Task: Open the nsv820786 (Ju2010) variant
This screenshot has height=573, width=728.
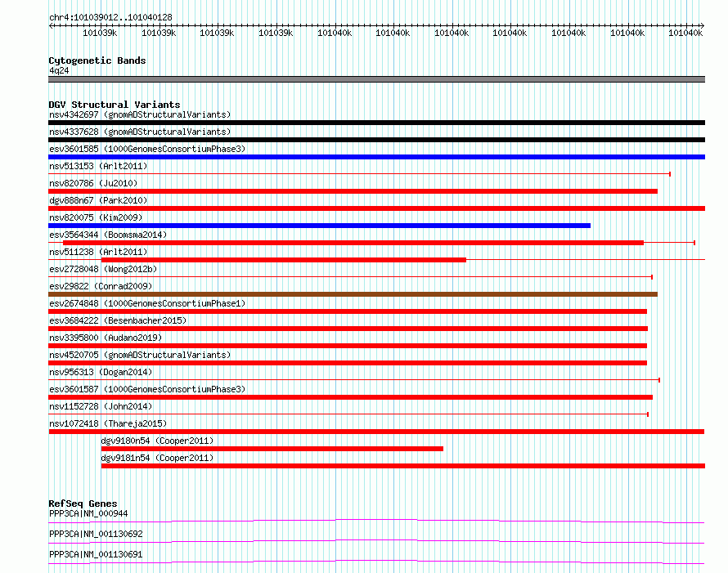Action: click(93, 183)
